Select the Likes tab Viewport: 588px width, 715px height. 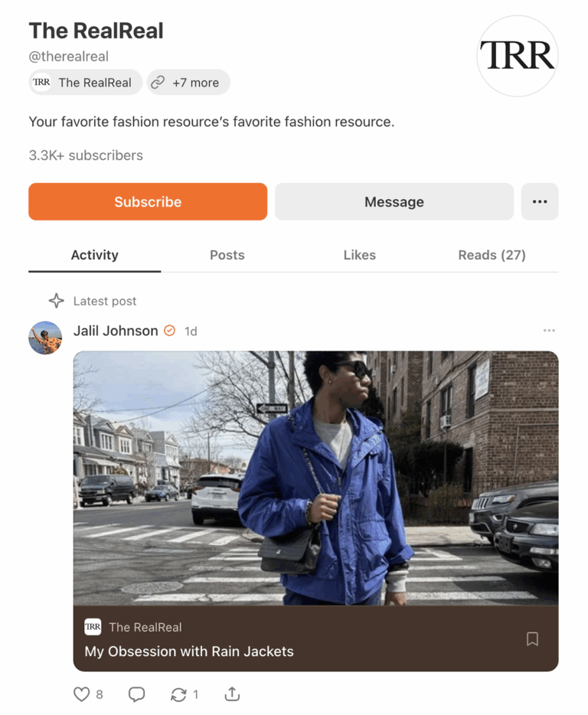click(359, 255)
